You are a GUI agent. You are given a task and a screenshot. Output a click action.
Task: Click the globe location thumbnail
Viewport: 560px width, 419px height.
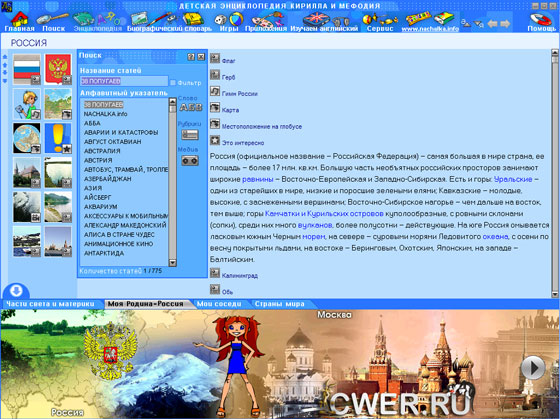click(x=27, y=138)
